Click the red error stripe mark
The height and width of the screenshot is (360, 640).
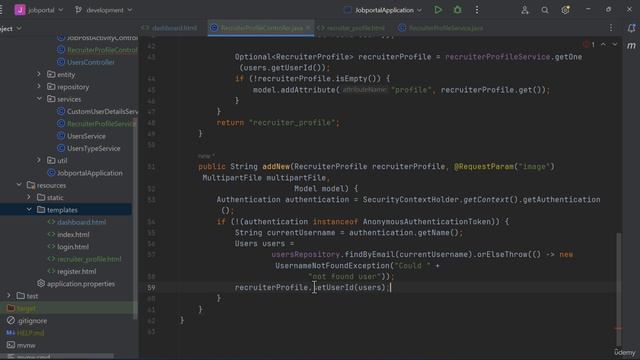618,328
